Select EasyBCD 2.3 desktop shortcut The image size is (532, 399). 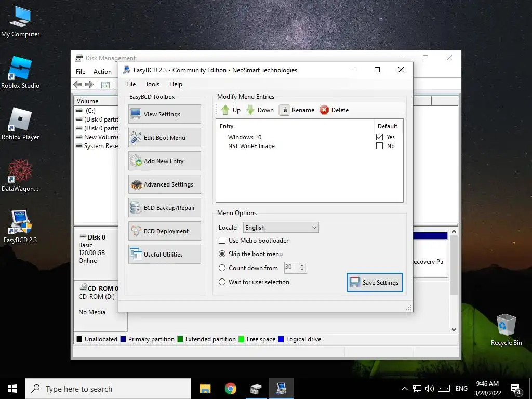pyautogui.click(x=20, y=227)
